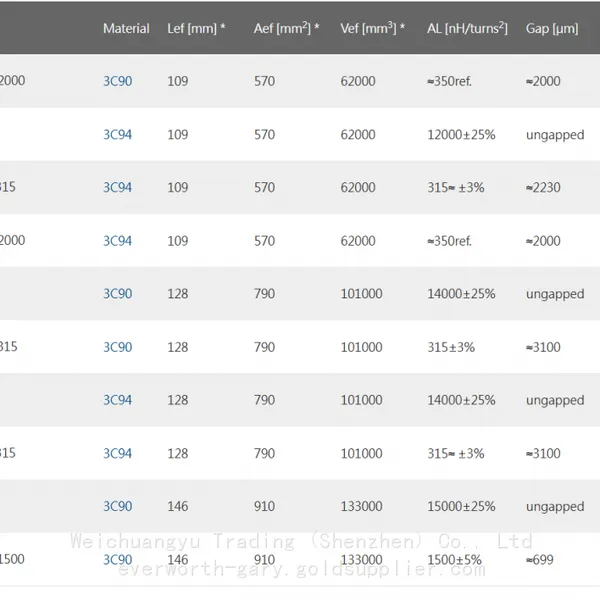
Task: Select the 12000±25% AL value cell
Action: coord(461,135)
